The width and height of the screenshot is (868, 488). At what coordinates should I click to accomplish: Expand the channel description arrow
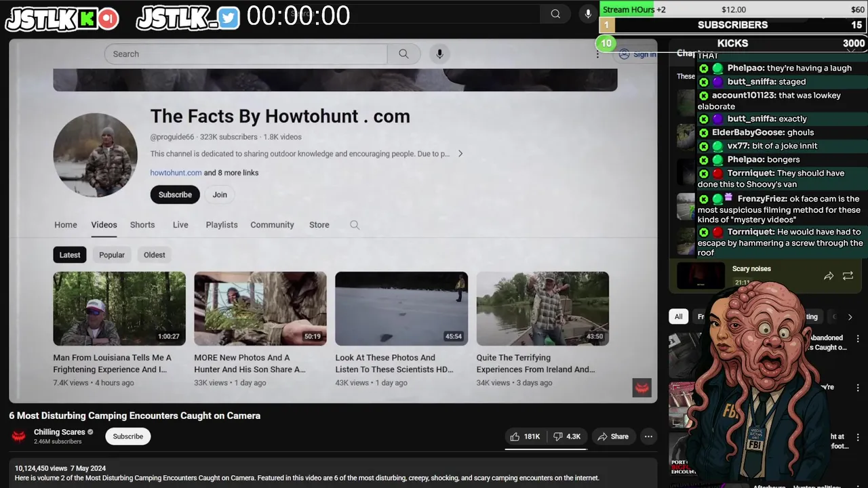[x=460, y=154]
